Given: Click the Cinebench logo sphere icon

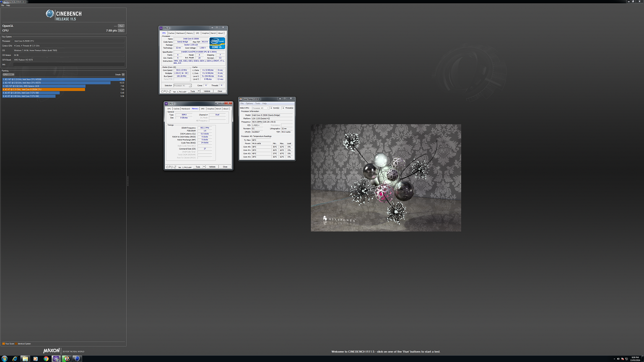Looking at the screenshot, I should click(50, 15).
